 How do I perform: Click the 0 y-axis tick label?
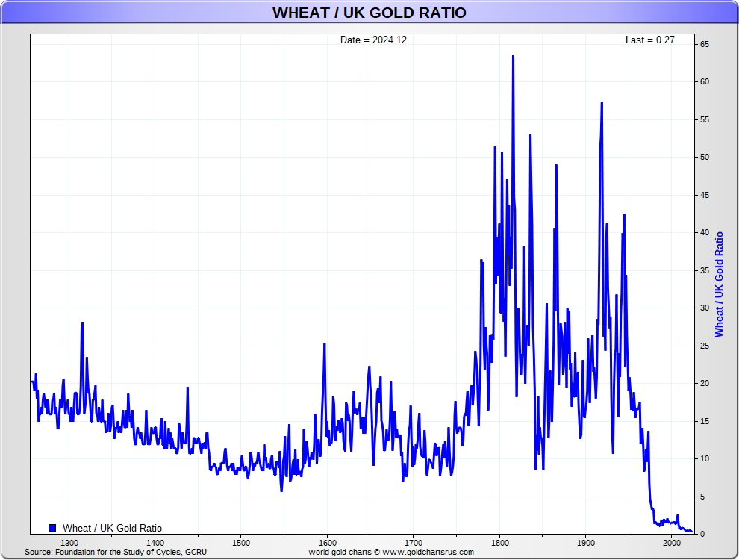[702, 534]
